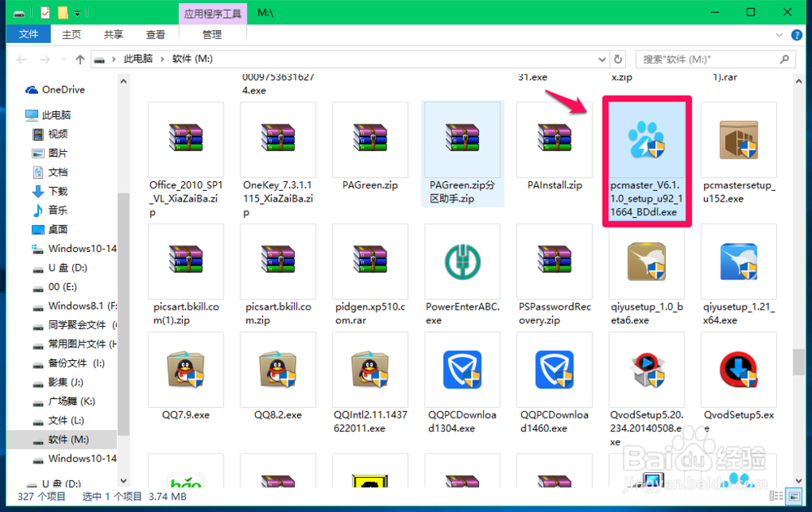812x512 pixels.
Task: Click the refresh address icon
Action: 618,59
